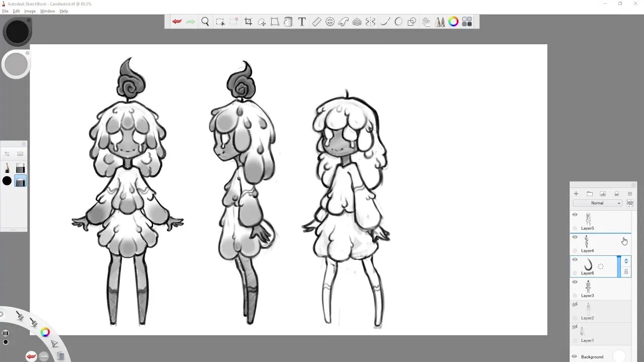
Task: Open the Edit menu
Action: pos(17,11)
